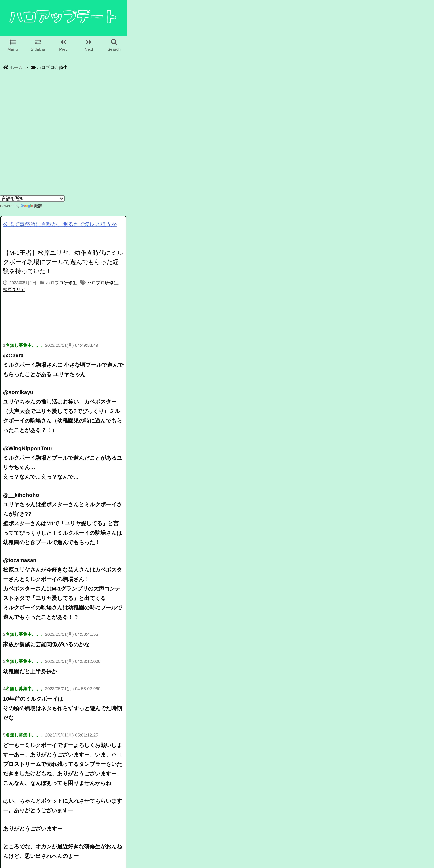This screenshot has width=434, height=868.
Task: Click comment text 家族か親戚に芸能関係がいるのかな
Action: click(x=47, y=644)
